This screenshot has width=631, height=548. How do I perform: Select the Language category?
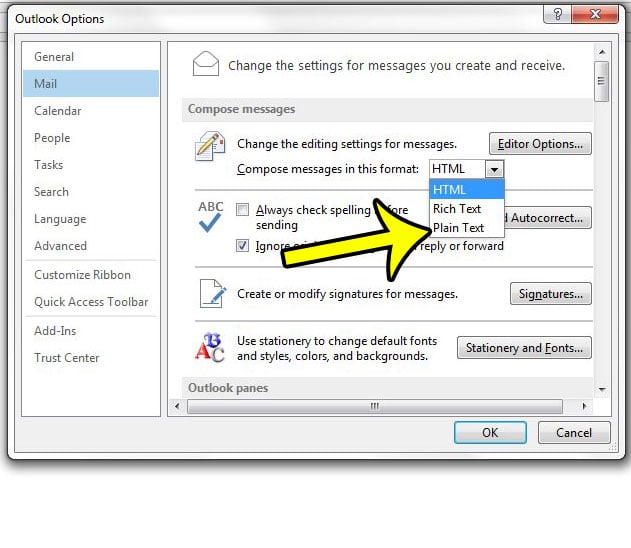[91, 218]
